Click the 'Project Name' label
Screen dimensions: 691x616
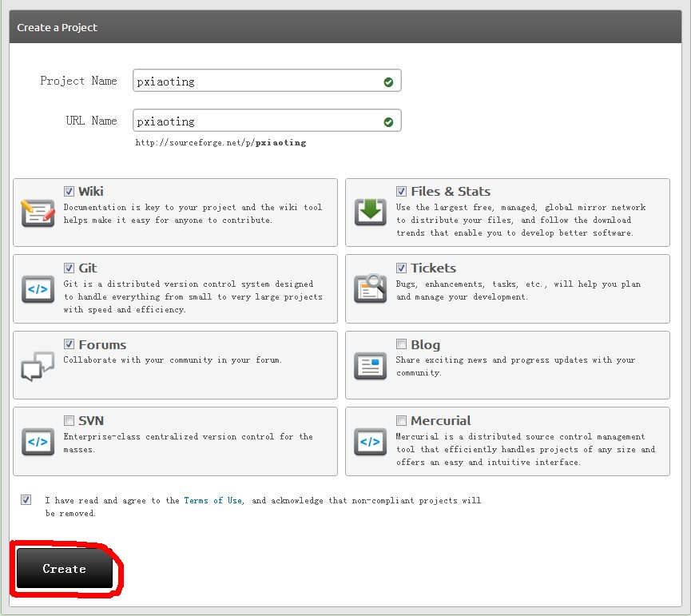(x=78, y=81)
